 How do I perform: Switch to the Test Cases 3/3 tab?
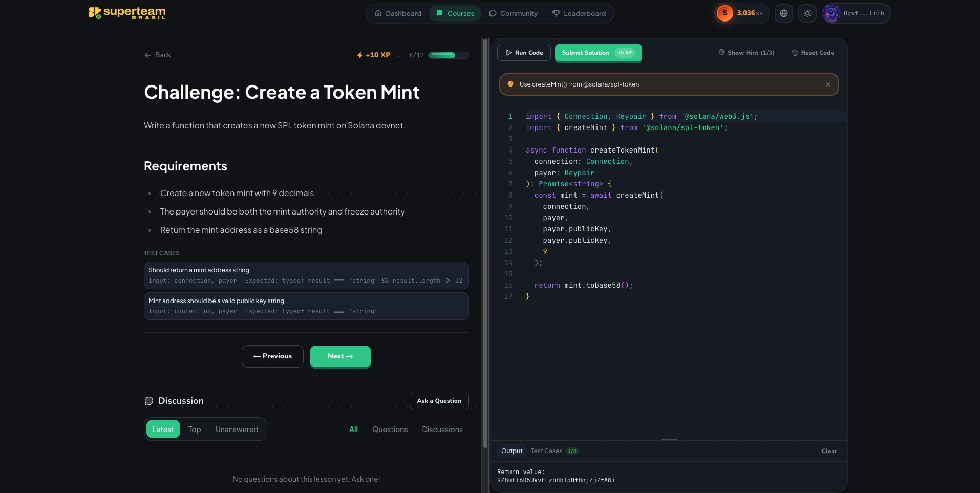pos(555,451)
